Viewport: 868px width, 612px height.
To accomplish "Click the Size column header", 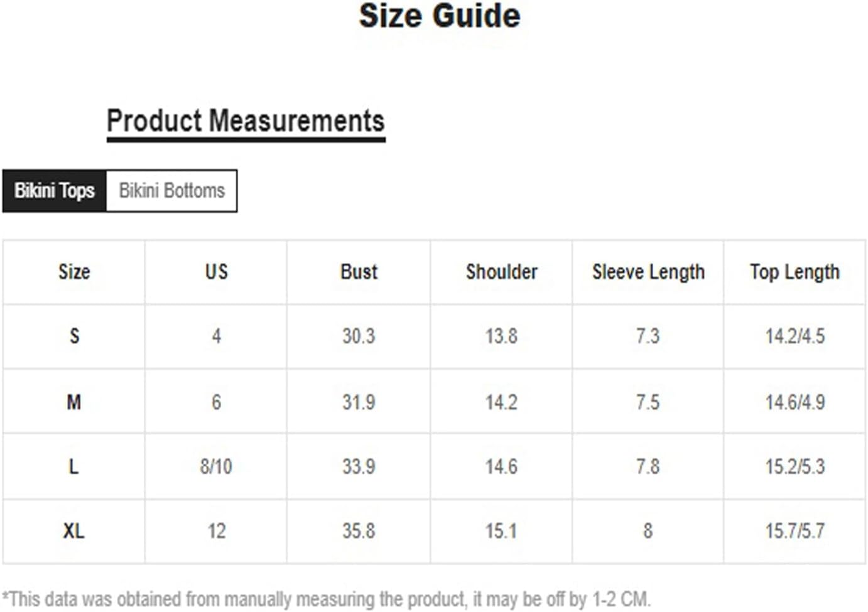I will click(74, 272).
